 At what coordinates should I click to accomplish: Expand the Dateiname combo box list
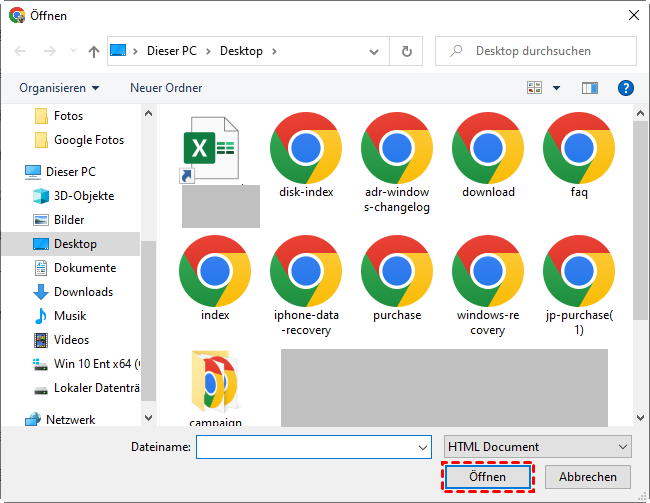pos(423,447)
